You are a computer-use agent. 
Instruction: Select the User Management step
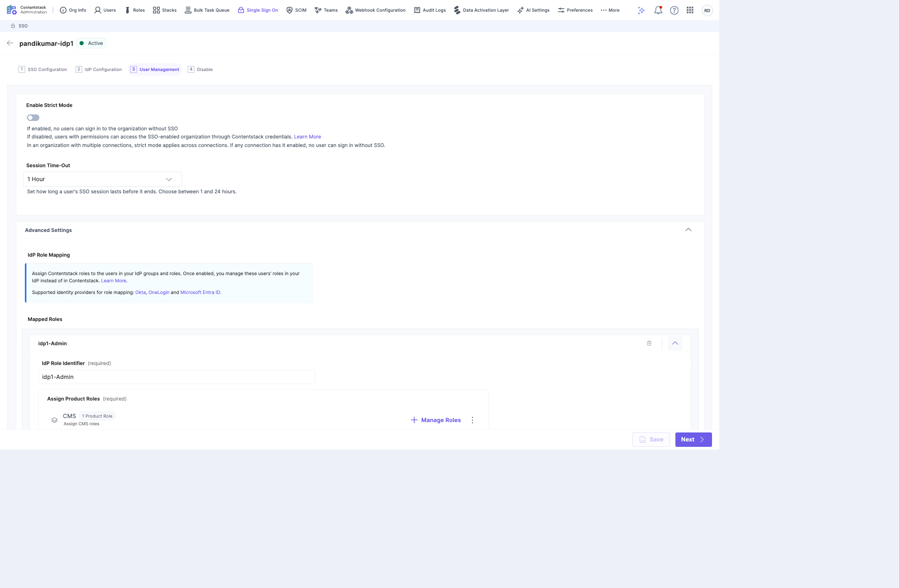pos(155,69)
